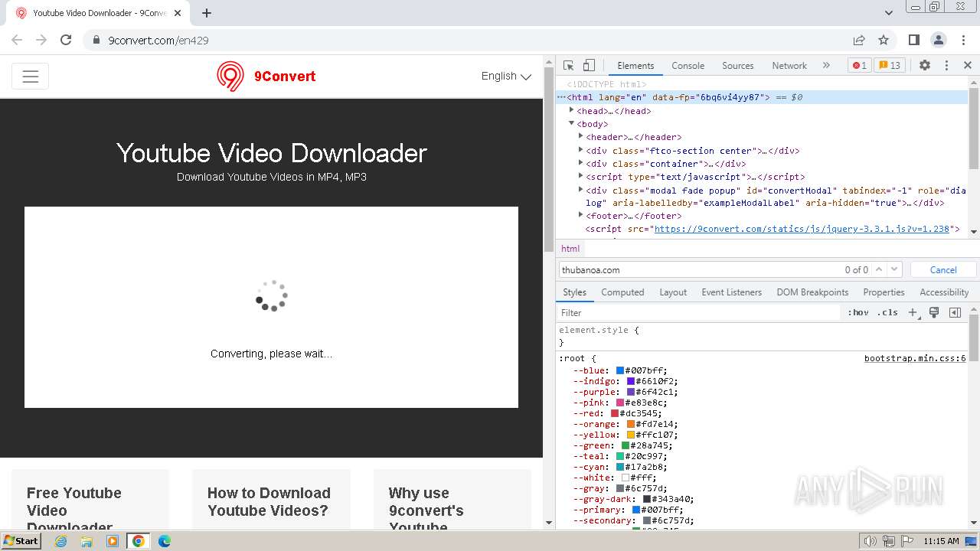Screen dimensions: 980x551
Task: Toggle the .cls classes button
Action: (x=888, y=312)
